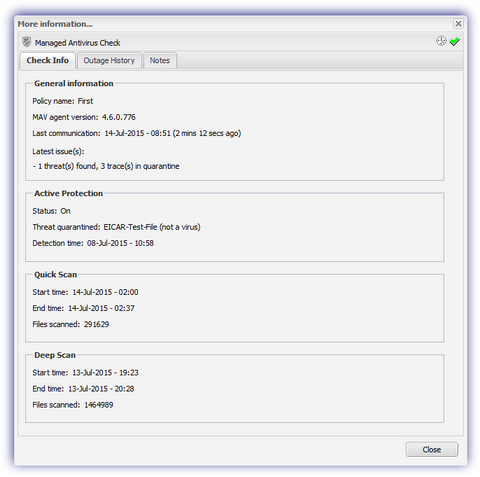Click the clock status icon

coord(441,41)
